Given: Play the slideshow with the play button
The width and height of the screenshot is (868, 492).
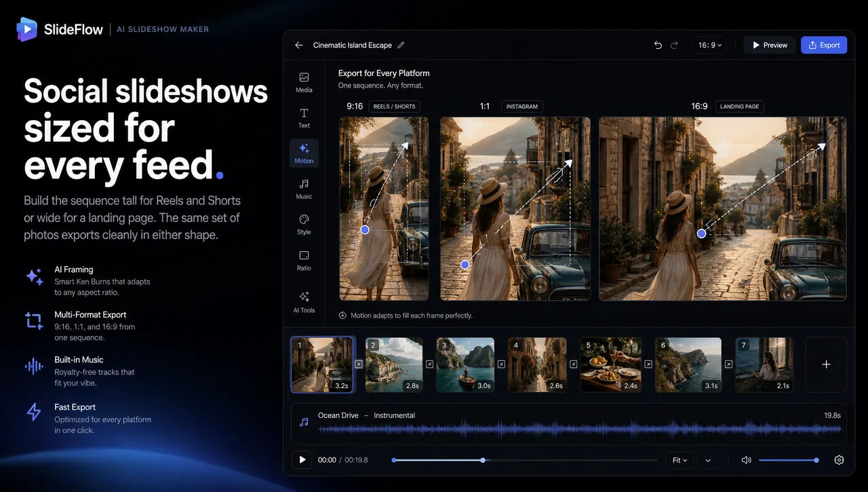Looking at the screenshot, I should click(302, 460).
